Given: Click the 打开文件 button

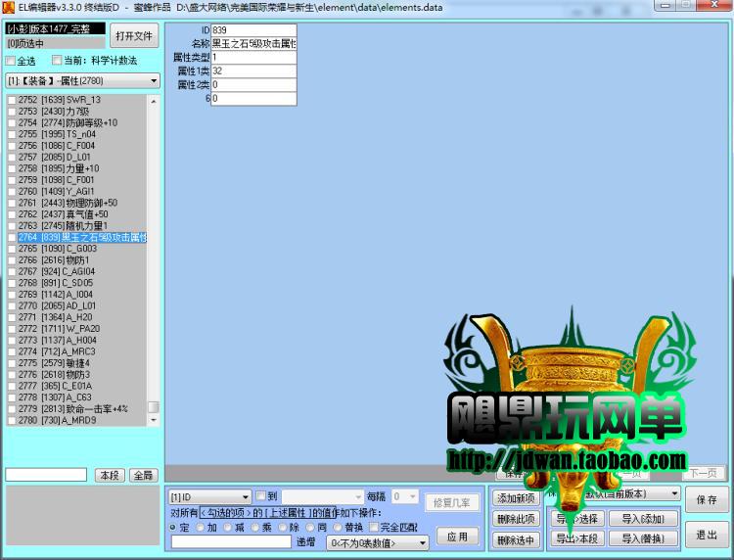Looking at the screenshot, I should point(135,36).
